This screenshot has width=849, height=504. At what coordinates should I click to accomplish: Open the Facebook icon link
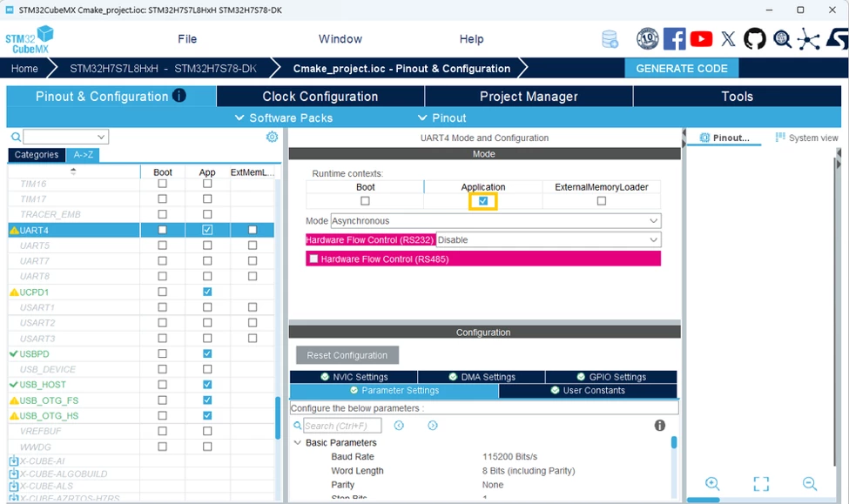(x=675, y=39)
